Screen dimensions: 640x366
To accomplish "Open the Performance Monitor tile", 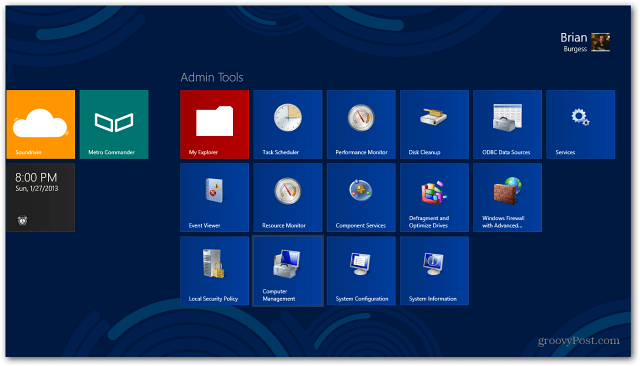I will tap(361, 124).
